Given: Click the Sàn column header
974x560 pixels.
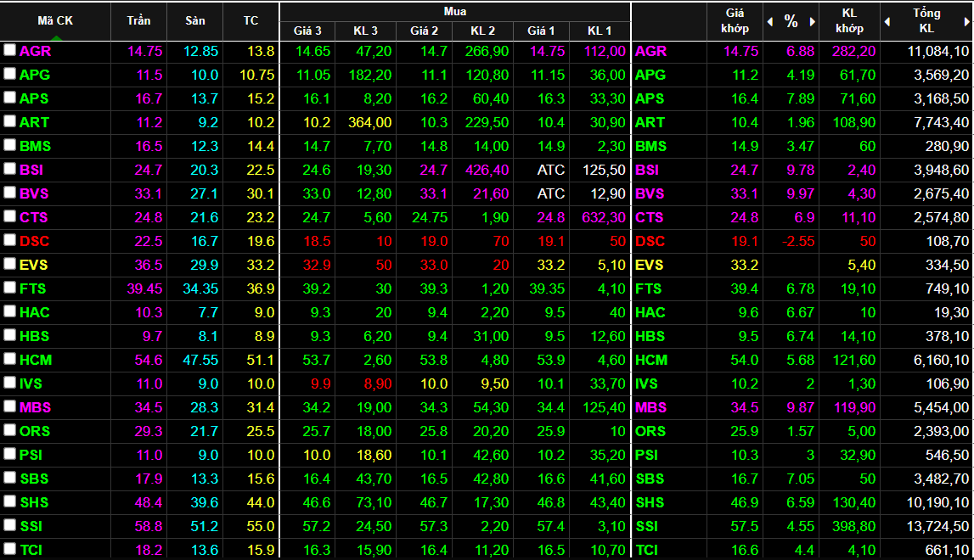Looking at the screenshot, I should pyautogui.click(x=194, y=20).
